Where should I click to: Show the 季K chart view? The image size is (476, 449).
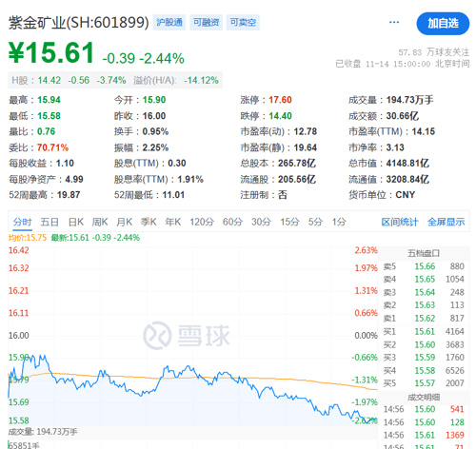[149, 222]
